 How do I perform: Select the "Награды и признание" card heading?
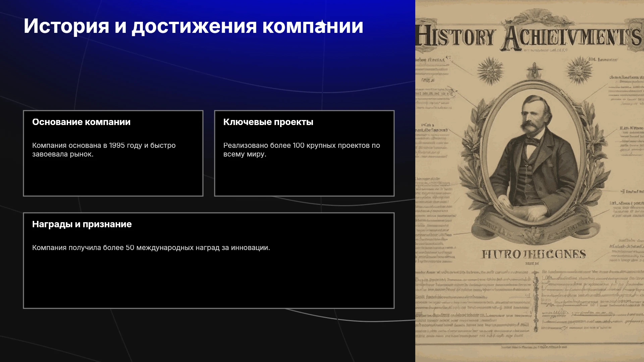[x=82, y=224]
